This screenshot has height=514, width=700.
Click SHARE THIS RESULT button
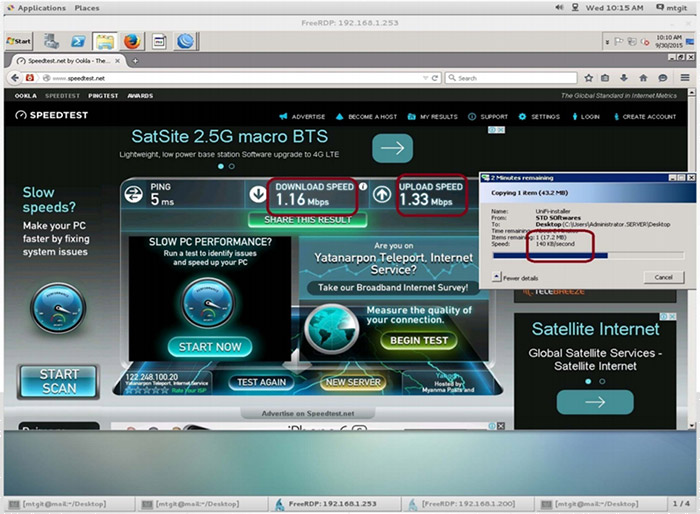(x=308, y=220)
